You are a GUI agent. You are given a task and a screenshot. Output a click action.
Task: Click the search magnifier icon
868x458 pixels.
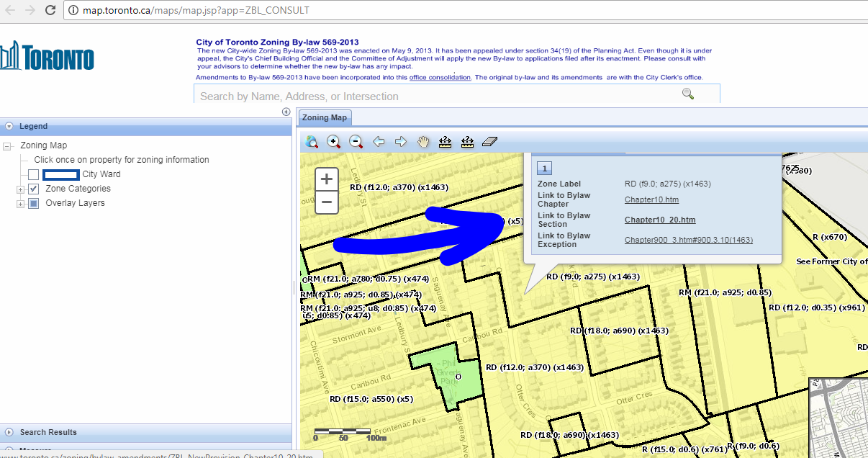(x=688, y=94)
